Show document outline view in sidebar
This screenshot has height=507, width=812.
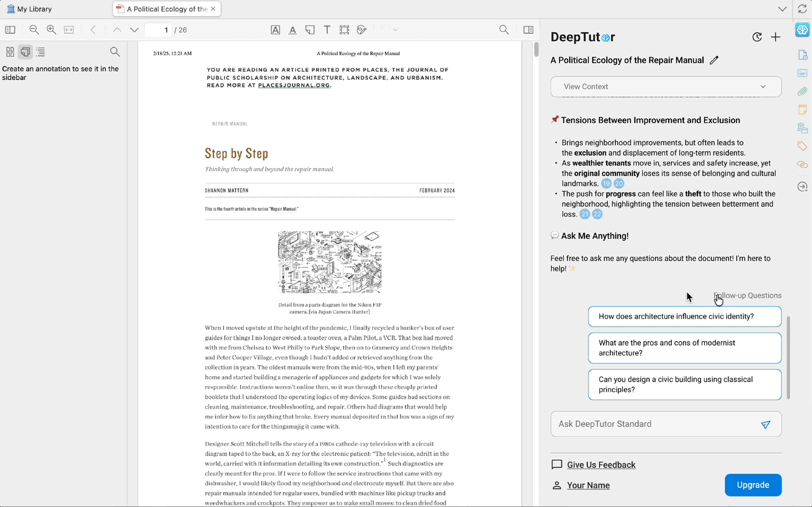point(41,52)
